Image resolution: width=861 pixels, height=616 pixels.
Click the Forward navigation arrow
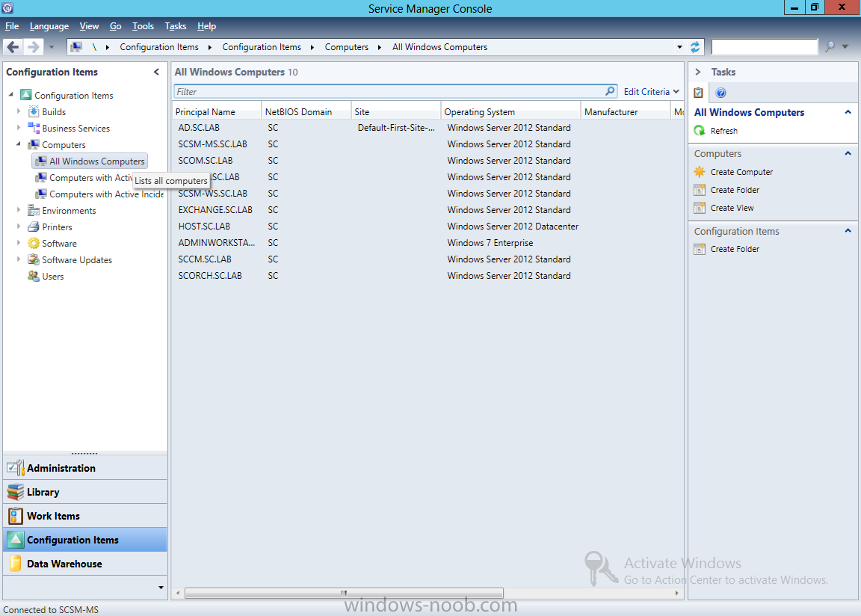[x=33, y=47]
